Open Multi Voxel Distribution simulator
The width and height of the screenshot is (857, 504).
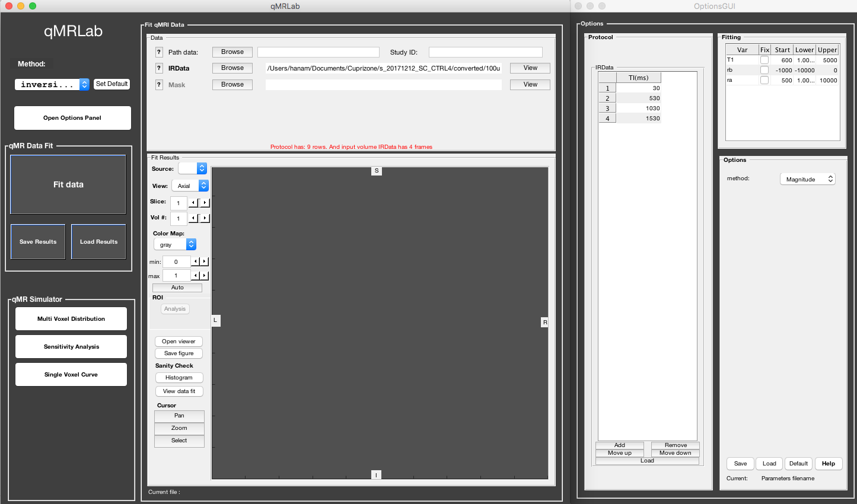point(71,319)
